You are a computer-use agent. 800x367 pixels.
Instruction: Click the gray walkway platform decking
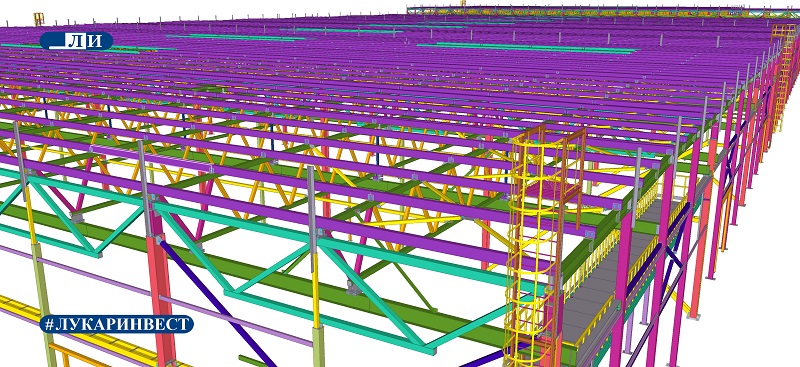pos(602,286)
